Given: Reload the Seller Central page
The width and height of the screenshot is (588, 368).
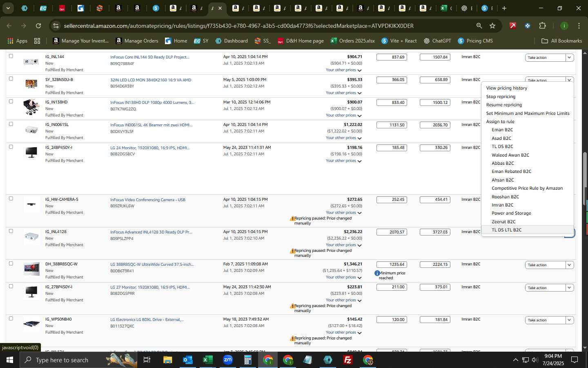Looking at the screenshot, I should pyautogui.click(x=38, y=26).
